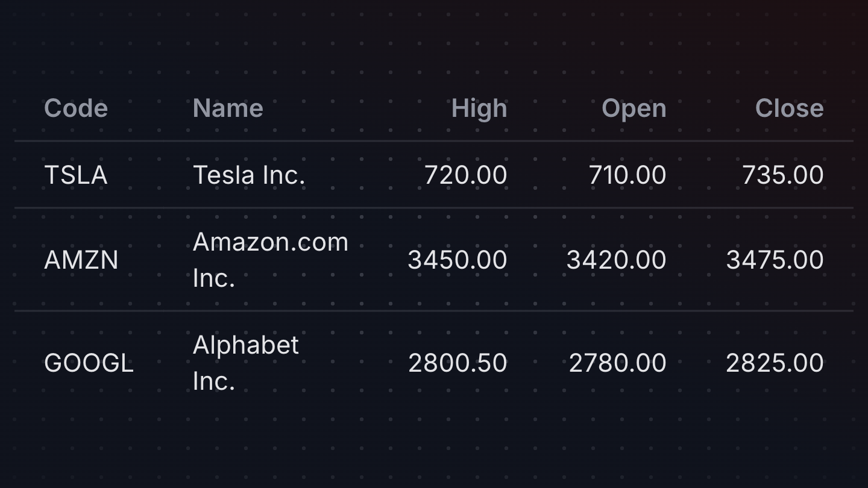Click Tesla's high value 720.00
Image resolution: width=868 pixels, height=488 pixels.
(466, 175)
